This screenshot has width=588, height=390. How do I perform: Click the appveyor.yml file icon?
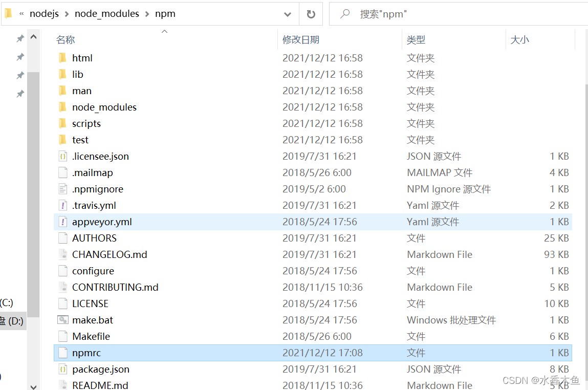pos(62,222)
